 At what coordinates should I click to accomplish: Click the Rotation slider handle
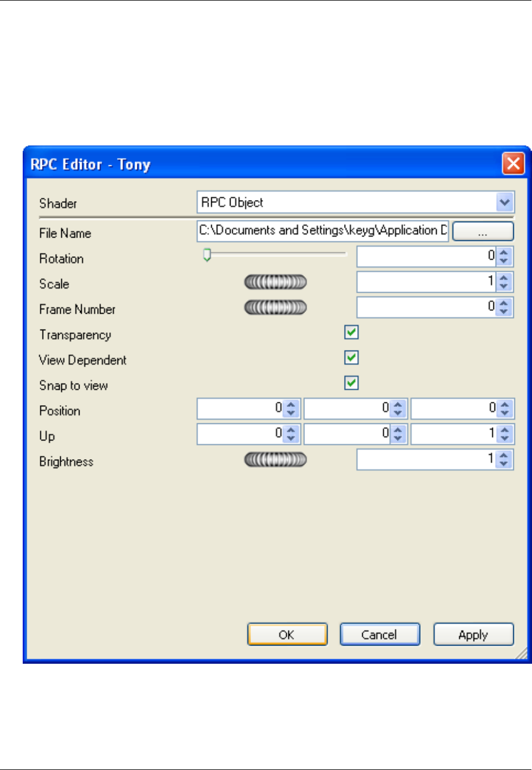pyautogui.click(x=207, y=255)
